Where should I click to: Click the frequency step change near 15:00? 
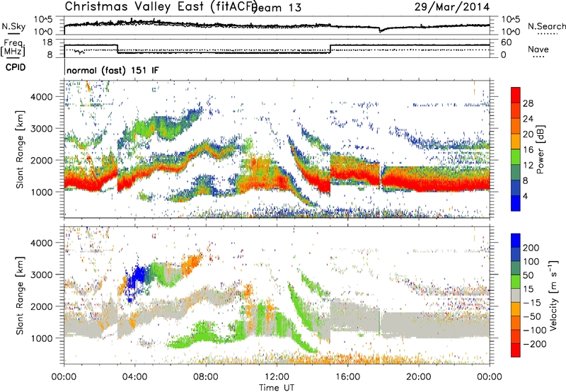[330, 49]
